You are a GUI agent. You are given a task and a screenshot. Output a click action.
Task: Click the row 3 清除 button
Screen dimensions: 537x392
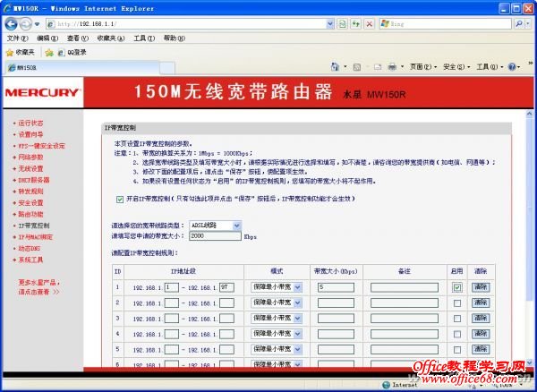click(481, 319)
